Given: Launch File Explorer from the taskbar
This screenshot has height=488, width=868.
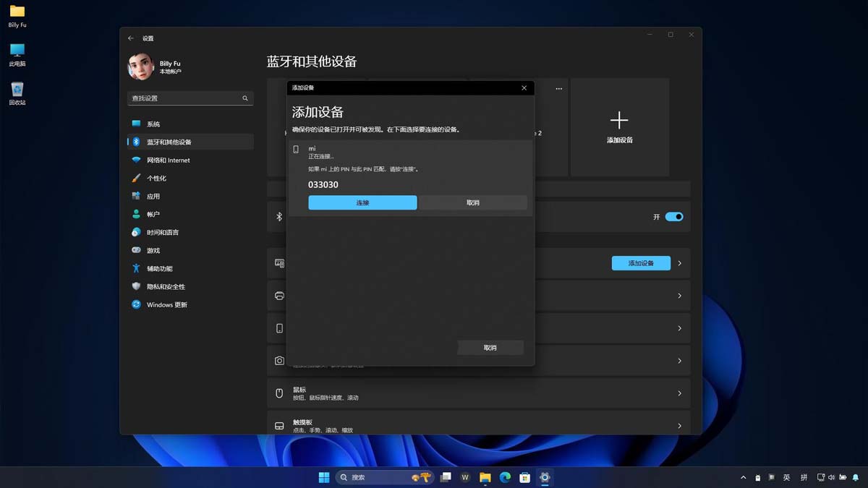Looking at the screenshot, I should point(485,477).
